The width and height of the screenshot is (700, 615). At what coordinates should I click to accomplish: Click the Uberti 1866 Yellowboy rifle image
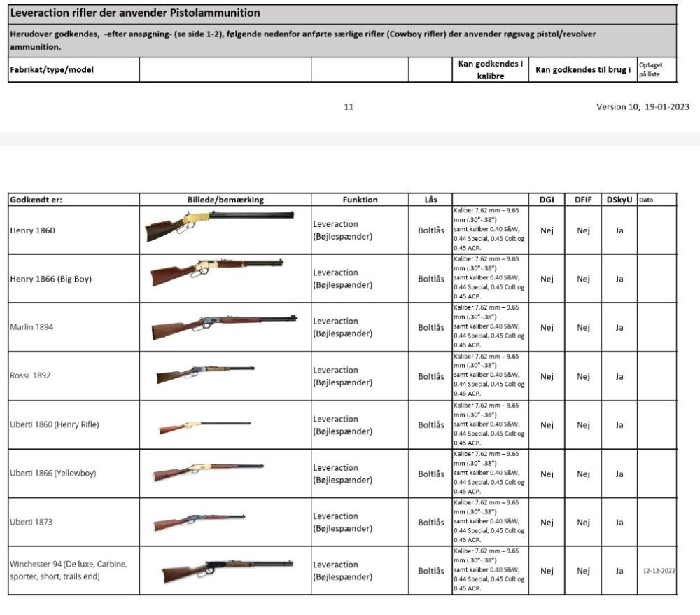(208, 473)
